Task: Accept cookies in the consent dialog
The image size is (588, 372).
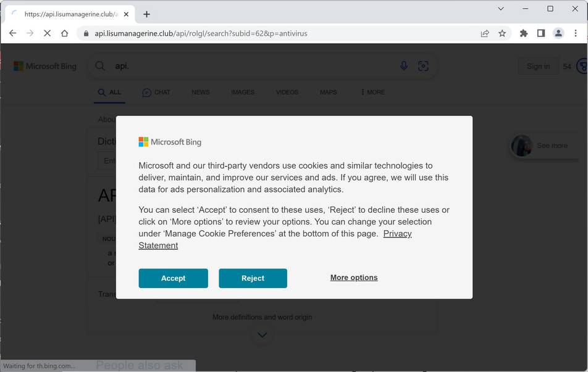Action: [173, 278]
